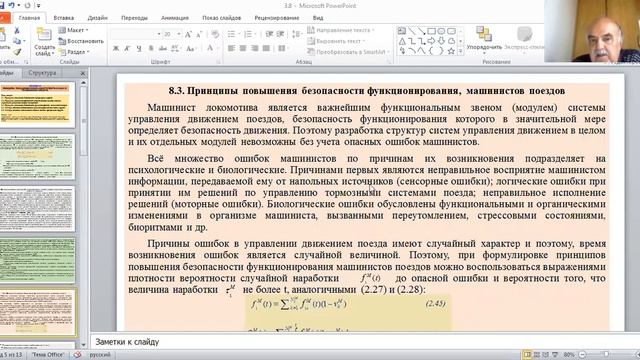Select the 5-Point Star shape
Image resolution: width=640 pixels, height=360 pixels.
click(x=451, y=51)
